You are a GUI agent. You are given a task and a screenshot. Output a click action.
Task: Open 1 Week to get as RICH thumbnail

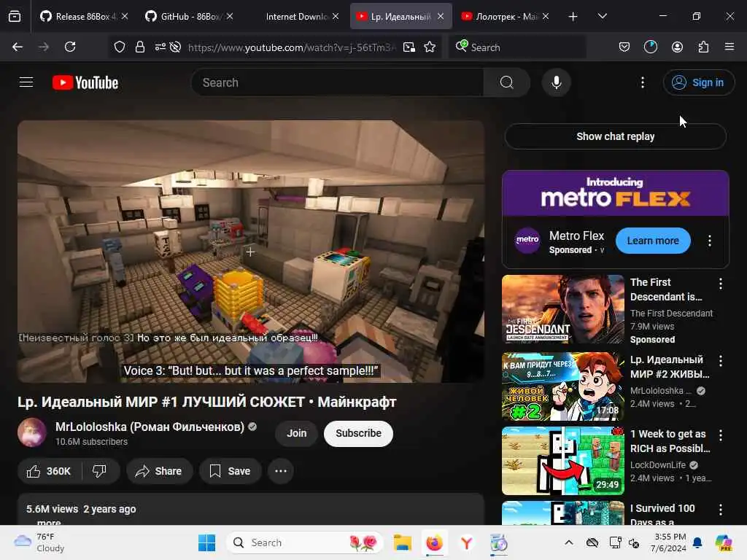[562, 461]
